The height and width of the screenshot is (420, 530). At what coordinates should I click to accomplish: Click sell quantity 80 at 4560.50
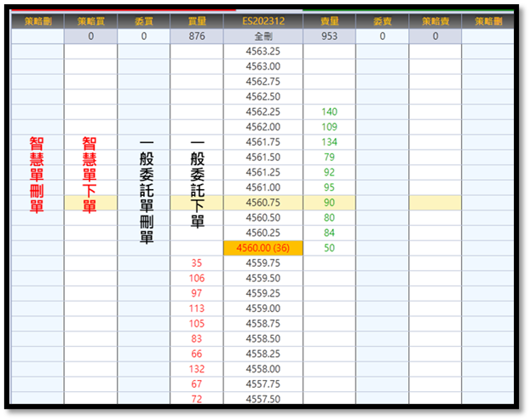[x=329, y=217]
